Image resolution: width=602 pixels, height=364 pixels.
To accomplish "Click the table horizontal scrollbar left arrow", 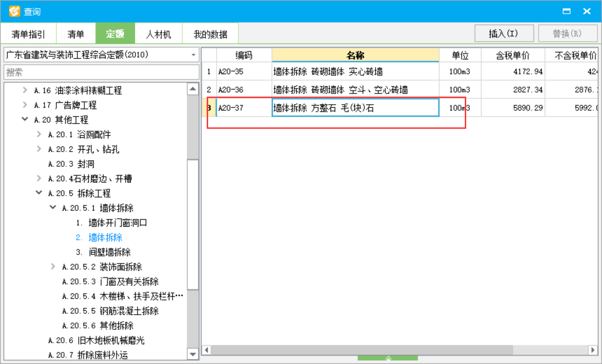I will [207, 350].
